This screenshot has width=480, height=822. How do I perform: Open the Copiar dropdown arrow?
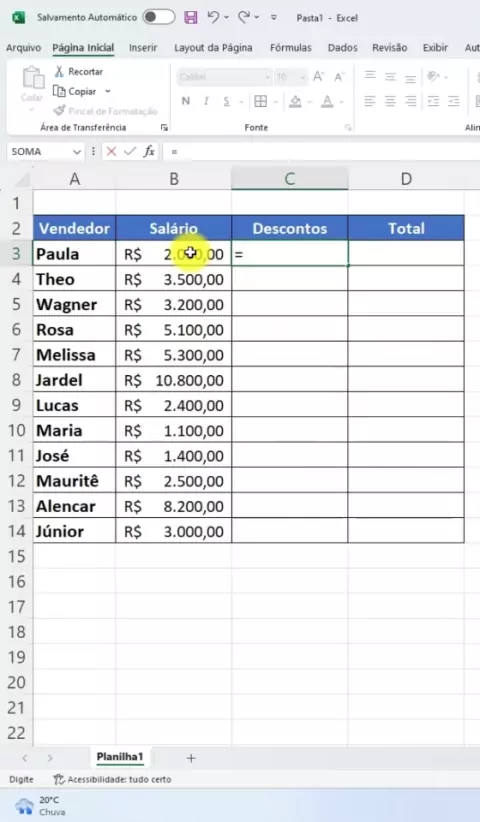pos(108,91)
